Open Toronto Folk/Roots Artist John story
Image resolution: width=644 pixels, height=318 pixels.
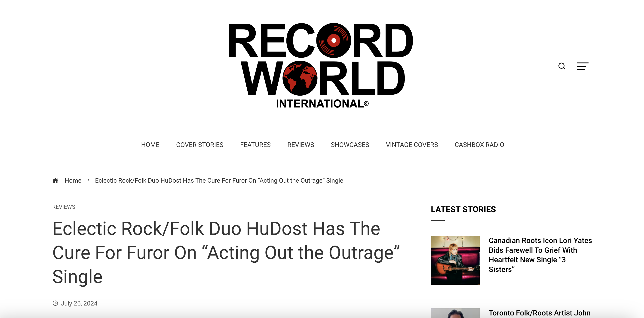540,313
